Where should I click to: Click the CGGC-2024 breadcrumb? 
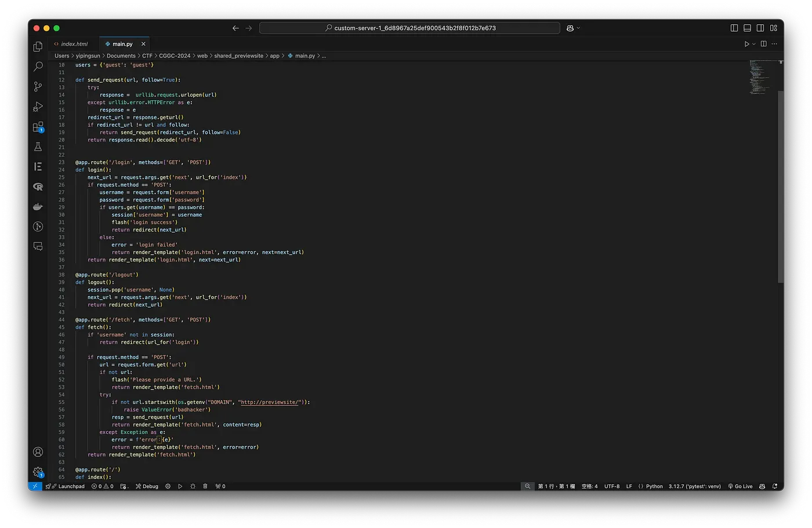pos(175,56)
